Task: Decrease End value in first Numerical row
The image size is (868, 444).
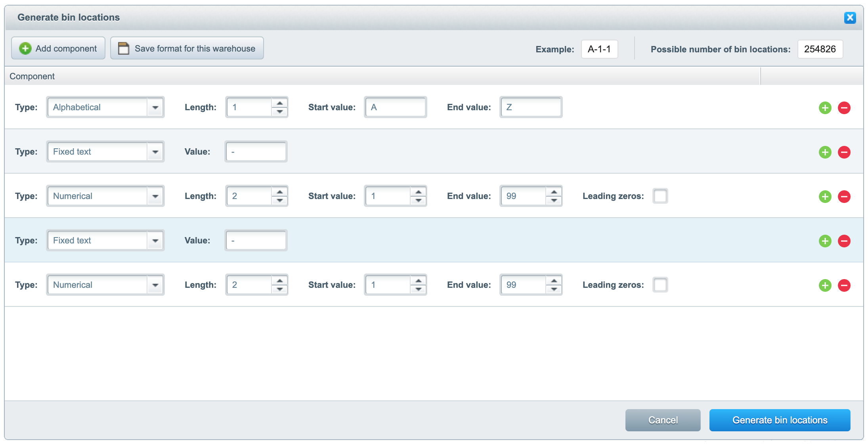Action: (x=554, y=201)
